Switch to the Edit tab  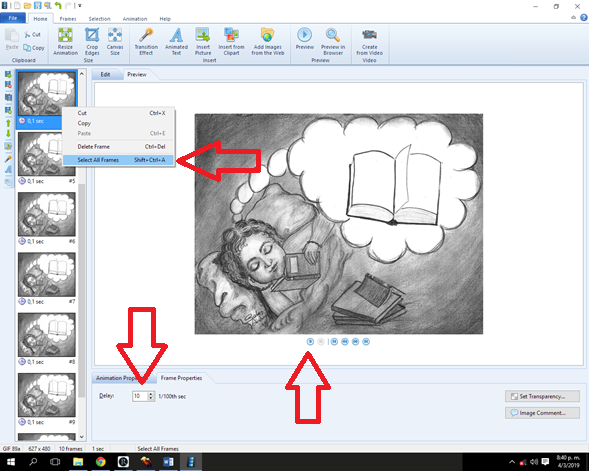pyautogui.click(x=105, y=74)
